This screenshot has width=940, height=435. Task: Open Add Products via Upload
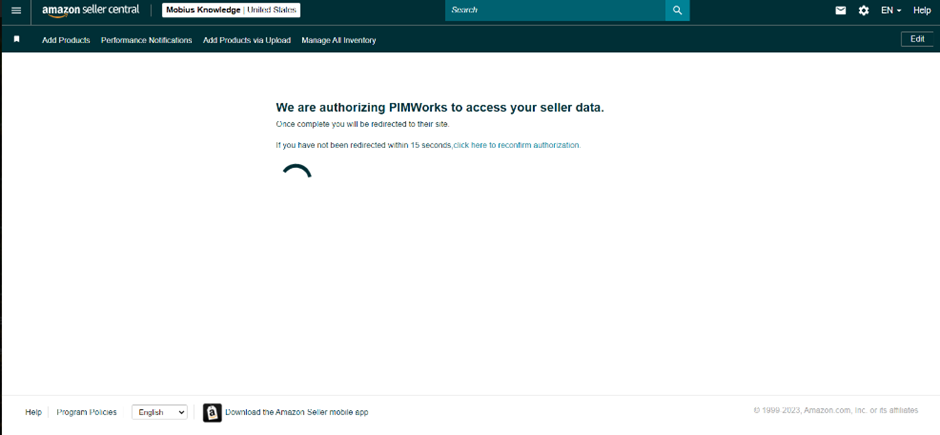246,40
